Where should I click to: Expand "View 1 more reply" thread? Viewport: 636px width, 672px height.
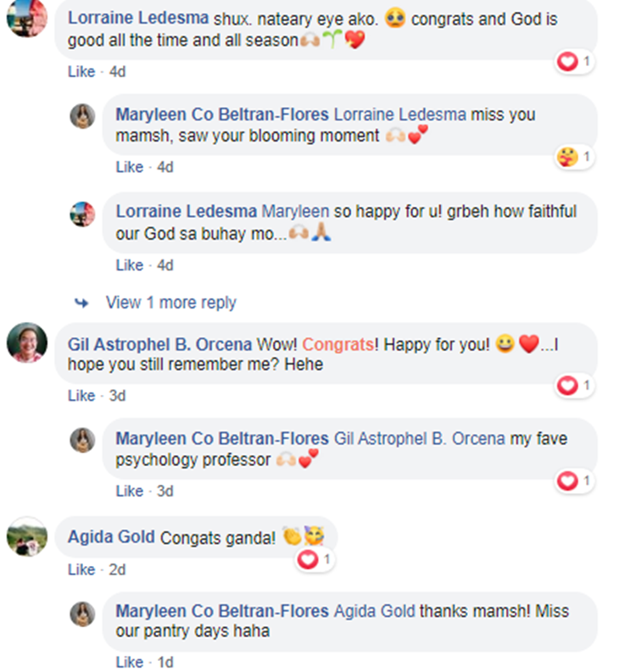pos(170,303)
